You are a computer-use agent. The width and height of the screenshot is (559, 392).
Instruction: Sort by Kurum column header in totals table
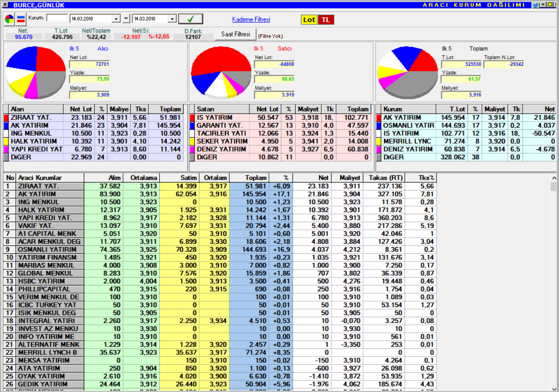[409, 109]
